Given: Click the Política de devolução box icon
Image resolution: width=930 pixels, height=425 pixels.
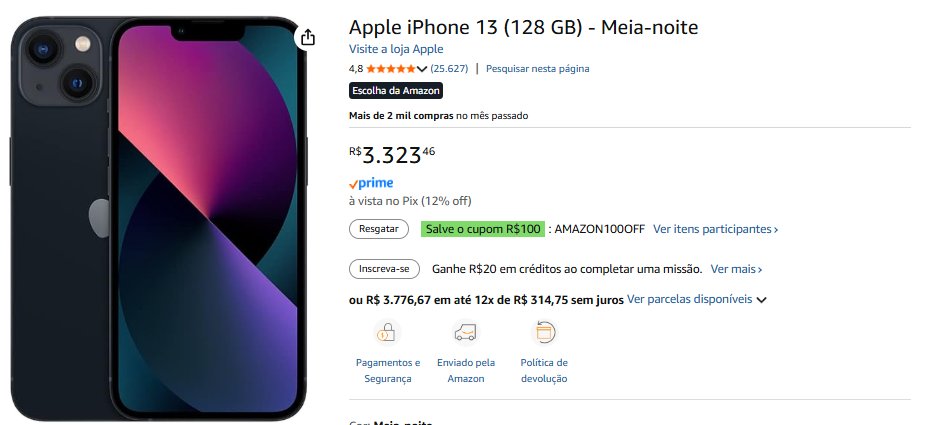Looking at the screenshot, I should coord(544,332).
